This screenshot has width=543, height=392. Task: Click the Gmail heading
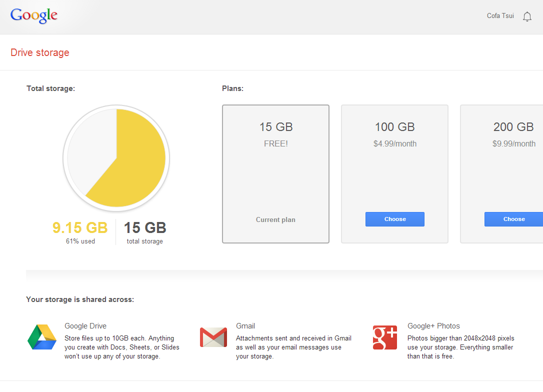[245, 326]
